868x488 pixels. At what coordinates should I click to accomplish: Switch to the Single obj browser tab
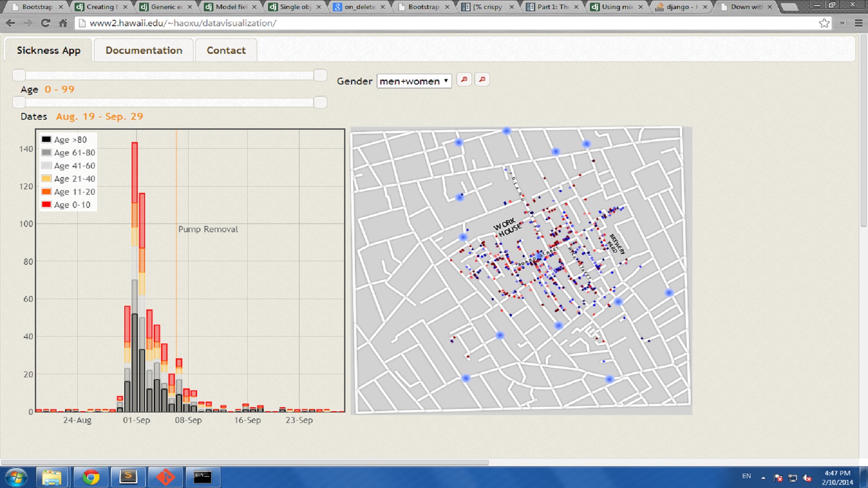point(295,7)
